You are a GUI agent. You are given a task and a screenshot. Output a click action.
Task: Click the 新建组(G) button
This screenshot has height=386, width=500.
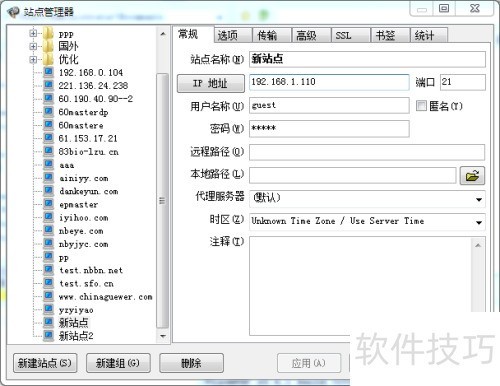[x=118, y=363]
